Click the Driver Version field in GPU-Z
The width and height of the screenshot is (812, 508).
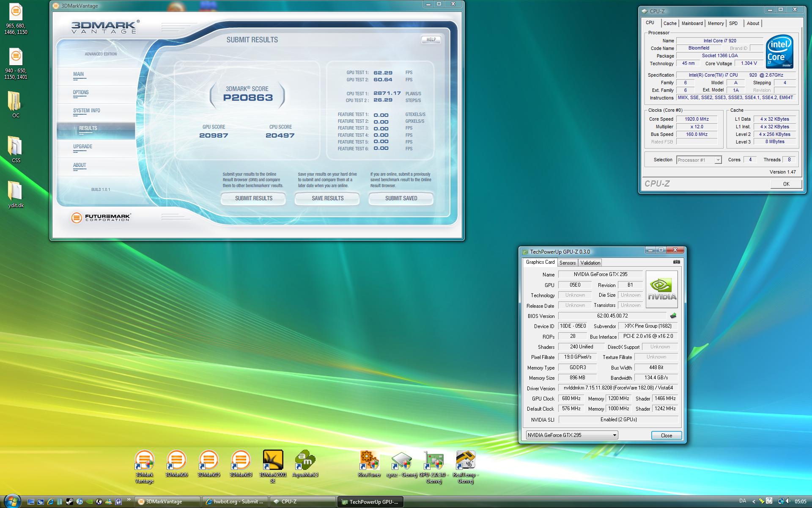618,388
